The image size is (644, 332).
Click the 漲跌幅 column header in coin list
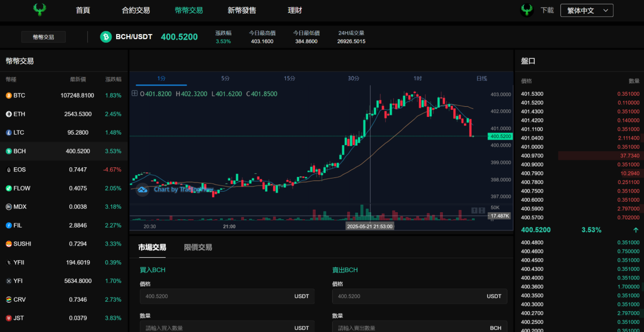(x=113, y=79)
